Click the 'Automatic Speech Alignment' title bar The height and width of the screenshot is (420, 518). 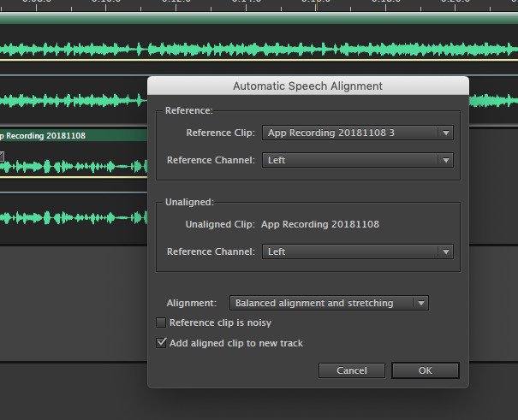(x=308, y=86)
